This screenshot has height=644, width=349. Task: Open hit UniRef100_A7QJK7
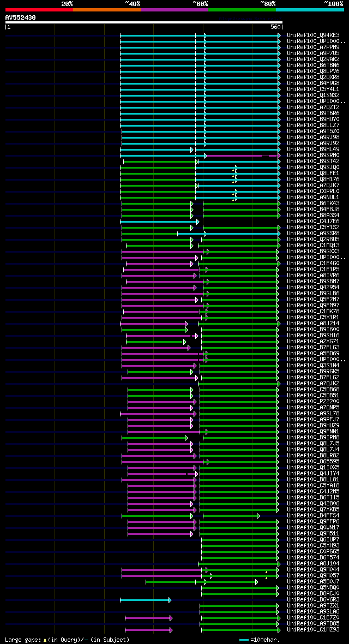coord(313,185)
